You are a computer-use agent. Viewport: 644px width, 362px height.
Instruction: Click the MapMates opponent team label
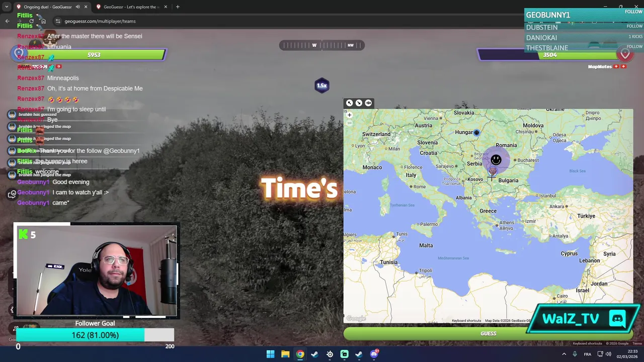pos(600,66)
